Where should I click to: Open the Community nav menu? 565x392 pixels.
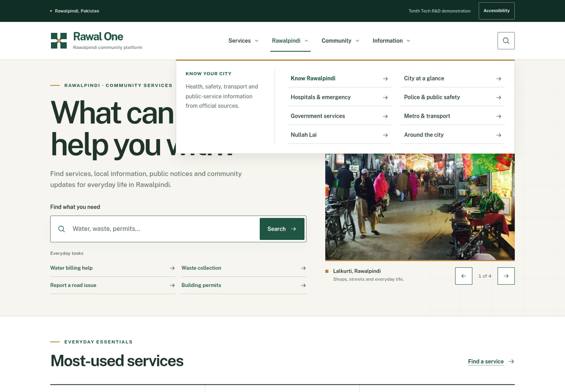tap(340, 41)
